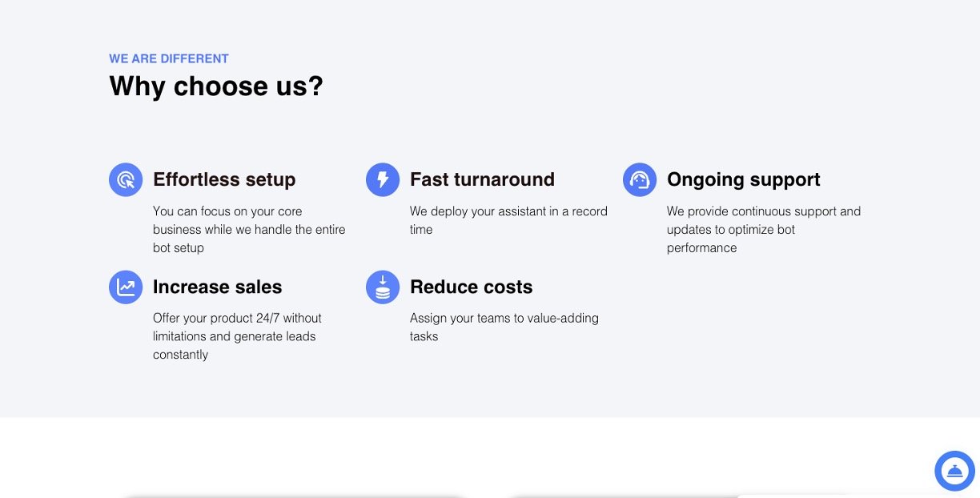Select the "Fast turnaround" heading
Viewport: 980px width, 498px height.
[482, 179]
